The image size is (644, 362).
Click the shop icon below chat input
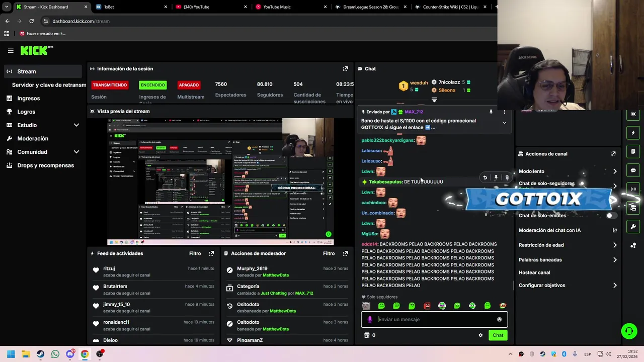coord(367,335)
